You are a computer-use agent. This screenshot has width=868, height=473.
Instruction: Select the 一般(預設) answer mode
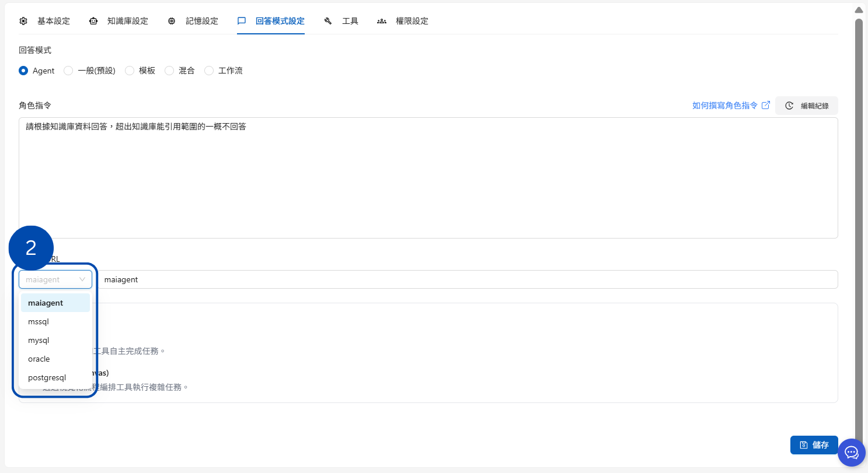[68, 71]
